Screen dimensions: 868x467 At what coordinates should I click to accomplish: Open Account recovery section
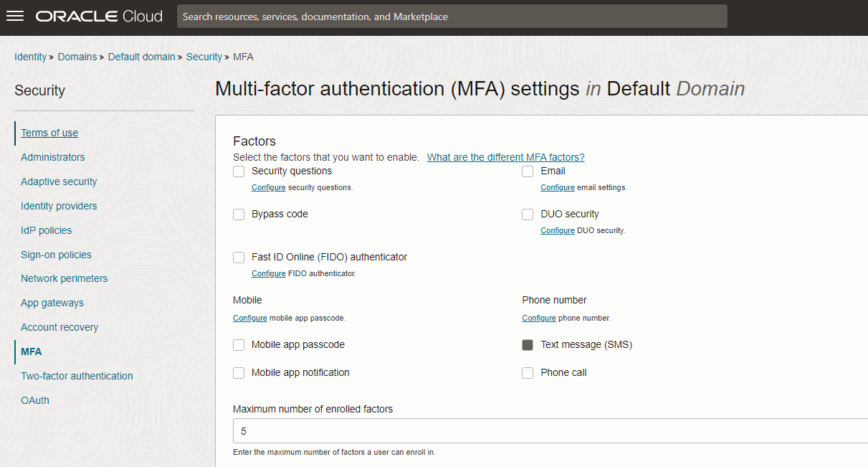(59, 327)
